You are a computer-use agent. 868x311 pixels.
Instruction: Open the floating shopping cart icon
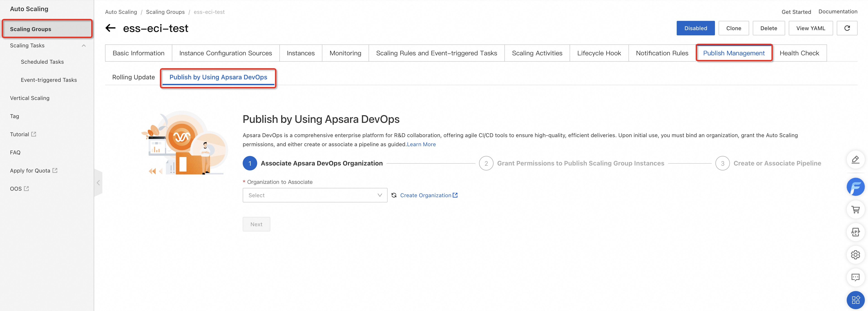855,209
